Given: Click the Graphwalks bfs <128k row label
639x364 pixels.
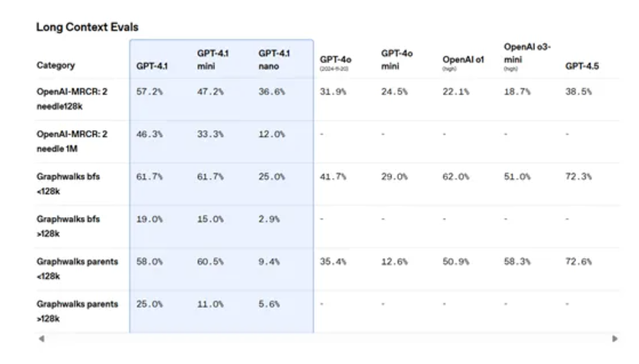Looking at the screenshot, I should pos(69,184).
